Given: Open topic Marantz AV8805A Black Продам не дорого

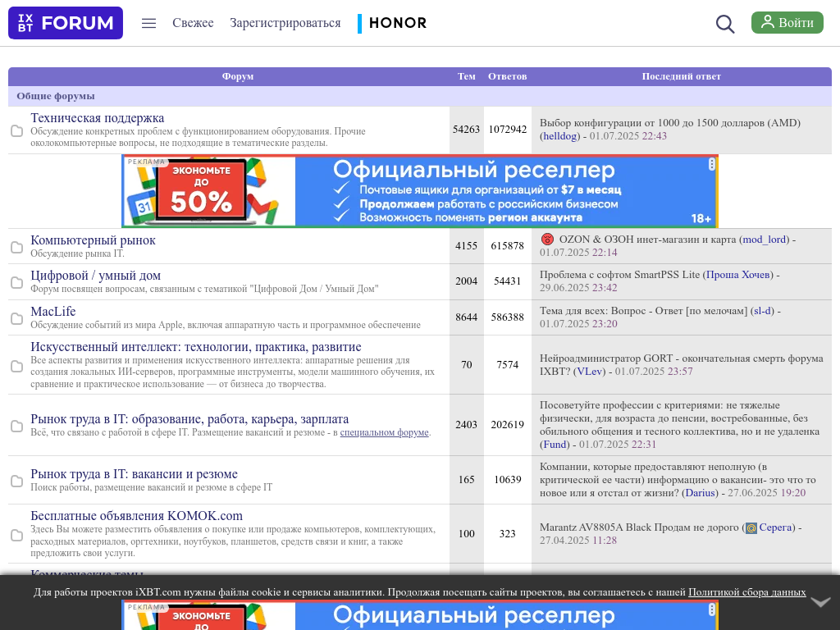Looking at the screenshot, I should (639, 527).
